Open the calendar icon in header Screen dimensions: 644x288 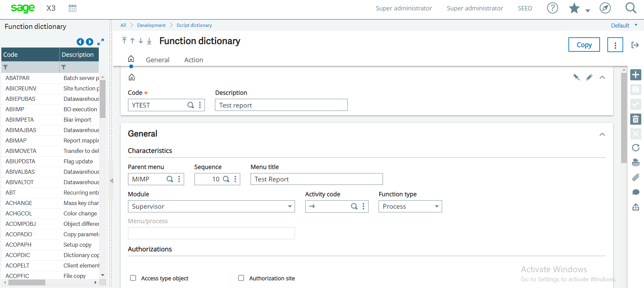pos(73,8)
